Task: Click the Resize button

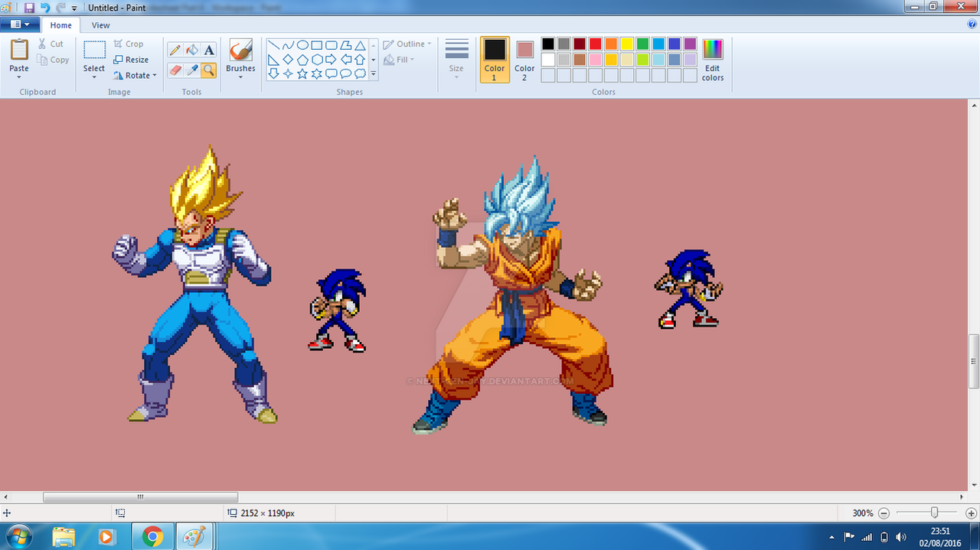Action: 131,60
